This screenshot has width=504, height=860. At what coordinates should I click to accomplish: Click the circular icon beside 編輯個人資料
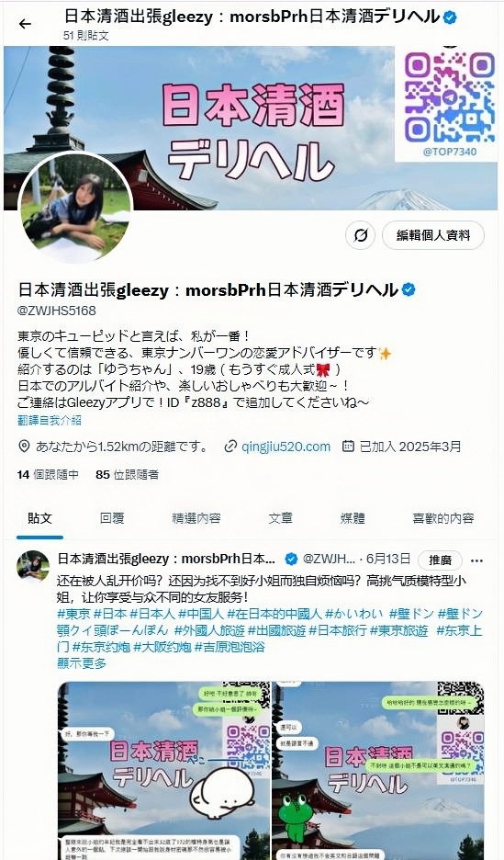click(x=360, y=235)
